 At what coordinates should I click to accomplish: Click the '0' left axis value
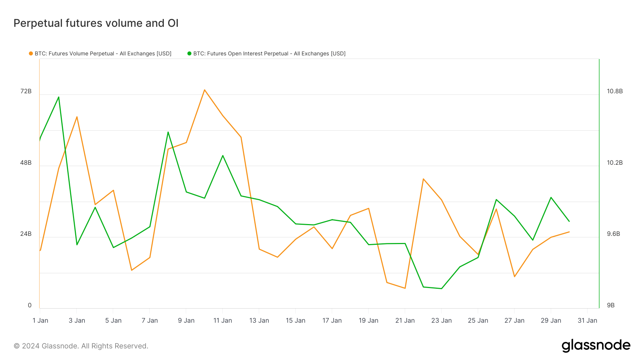[x=30, y=306]
